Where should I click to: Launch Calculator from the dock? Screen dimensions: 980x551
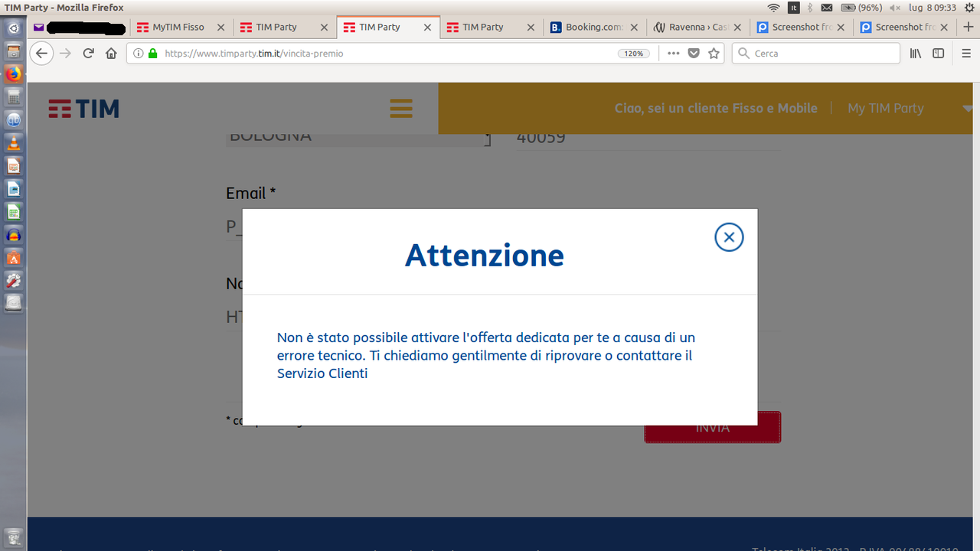[13, 97]
